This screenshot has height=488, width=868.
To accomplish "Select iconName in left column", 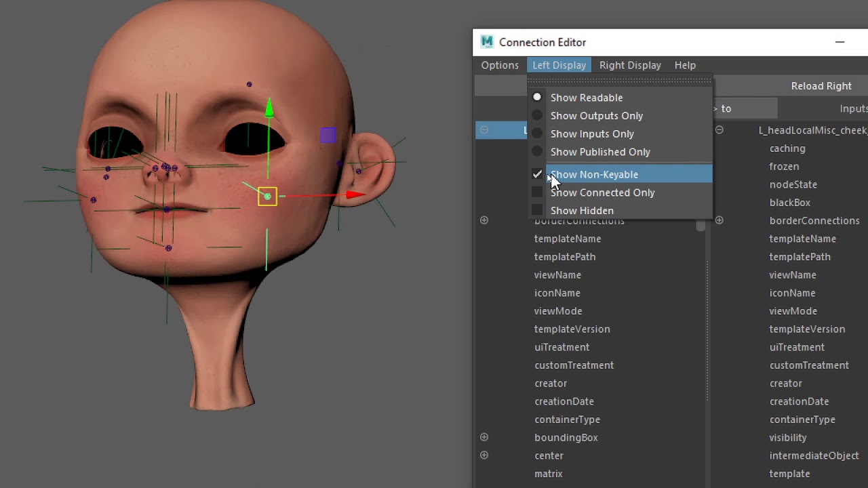I will pyautogui.click(x=557, y=293).
